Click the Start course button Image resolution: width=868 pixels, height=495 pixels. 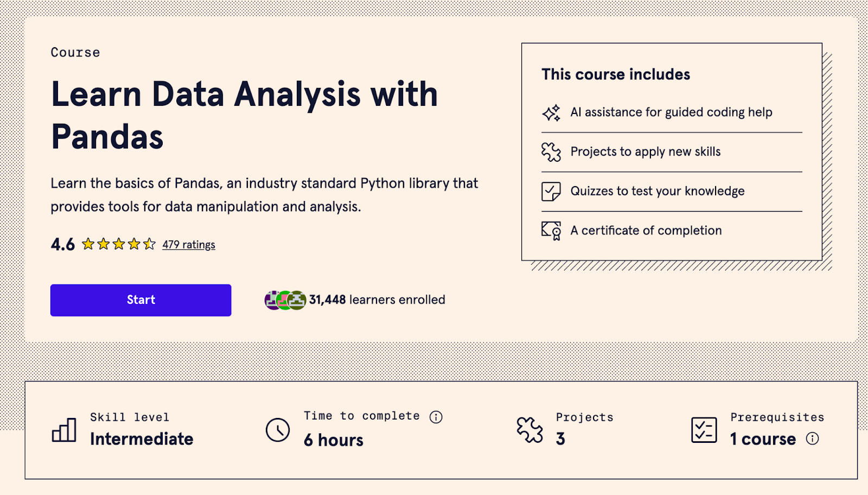click(x=141, y=300)
